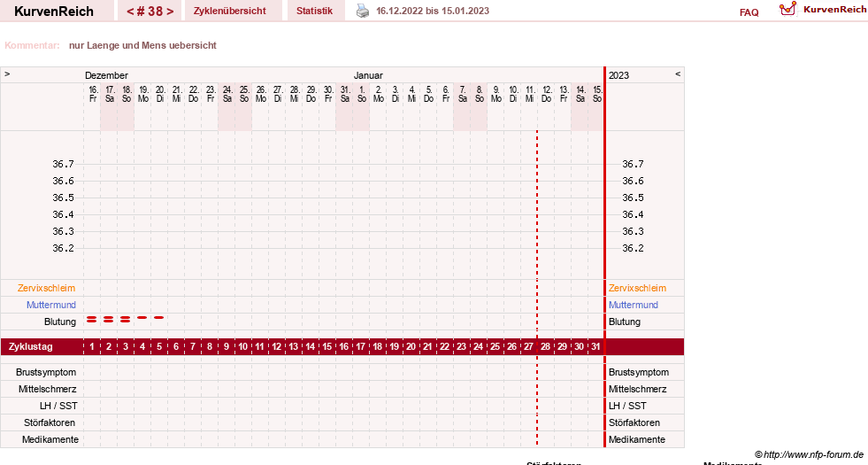Click the printer icon
This screenshot has width=868, height=465.
(x=363, y=11)
